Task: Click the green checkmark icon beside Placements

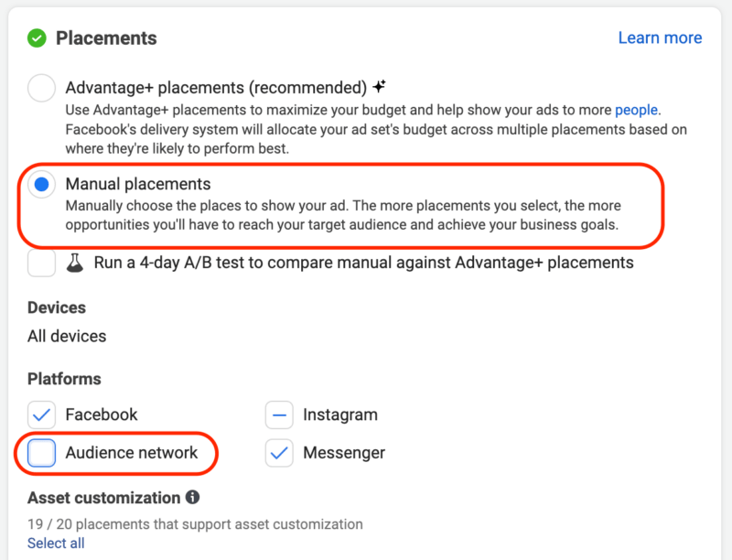Action: (37, 38)
